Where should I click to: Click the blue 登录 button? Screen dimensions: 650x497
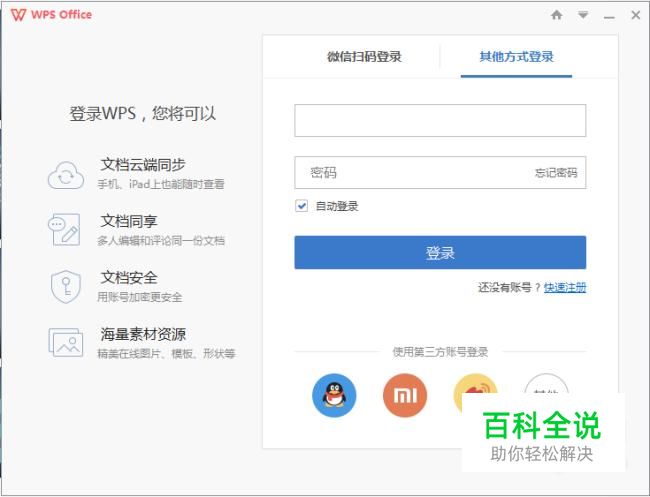pos(440,252)
